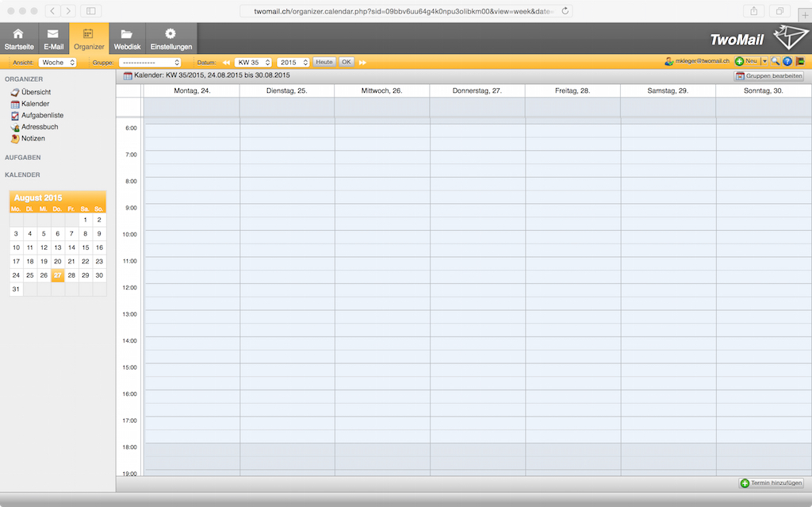Screen dimensions: 812x507
Task: Click the browser address bar
Action: tap(406, 11)
